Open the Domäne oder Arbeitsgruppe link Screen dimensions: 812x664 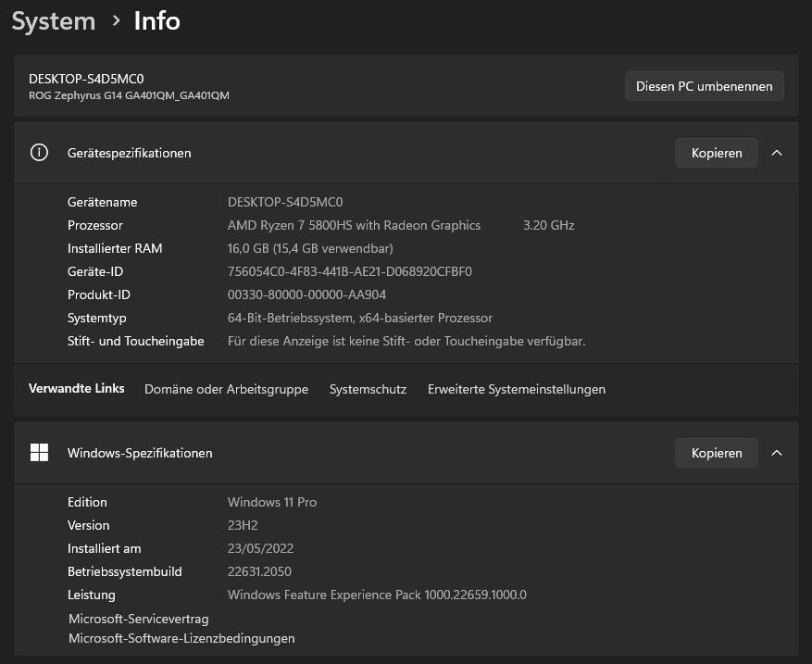(x=226, y=389)
